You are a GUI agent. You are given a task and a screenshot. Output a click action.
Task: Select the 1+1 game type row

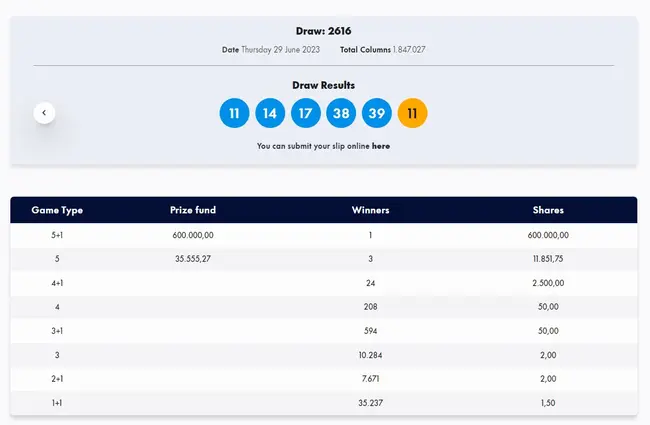(x=57, y=403)
